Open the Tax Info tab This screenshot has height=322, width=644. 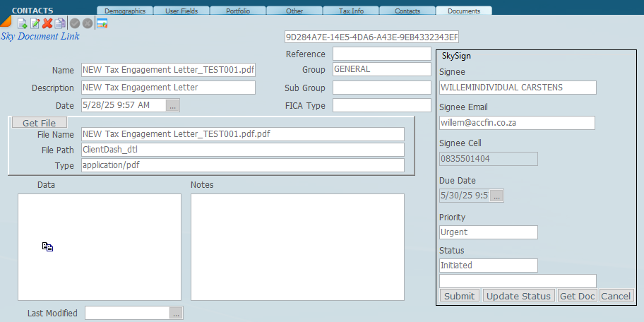pos(350,11)
